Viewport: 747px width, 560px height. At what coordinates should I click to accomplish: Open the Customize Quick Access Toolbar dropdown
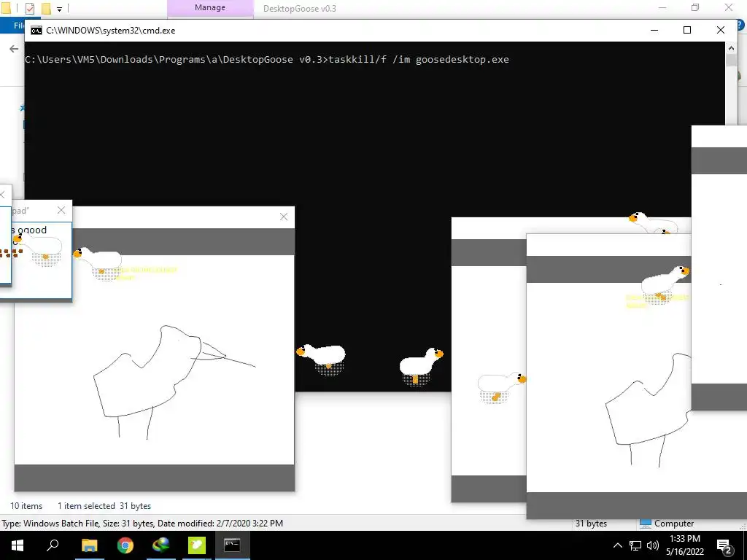point(60,9)
